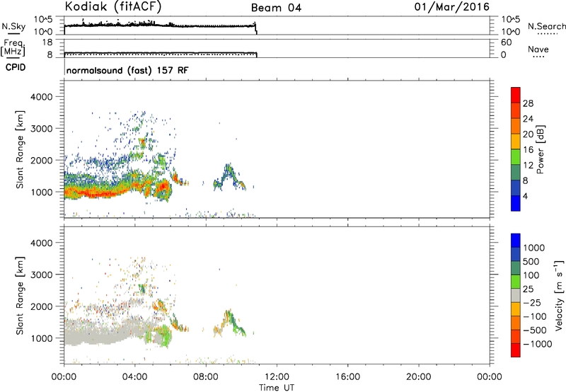Click the 20 label on Power scale

click(x=528, y=134)
